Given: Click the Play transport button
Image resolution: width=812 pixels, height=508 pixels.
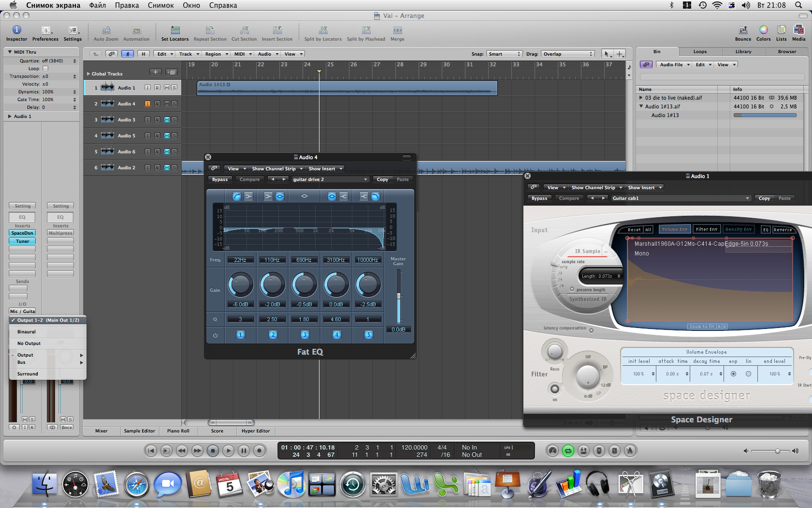Looking at the screenshot, I should (x=228, y=450).
